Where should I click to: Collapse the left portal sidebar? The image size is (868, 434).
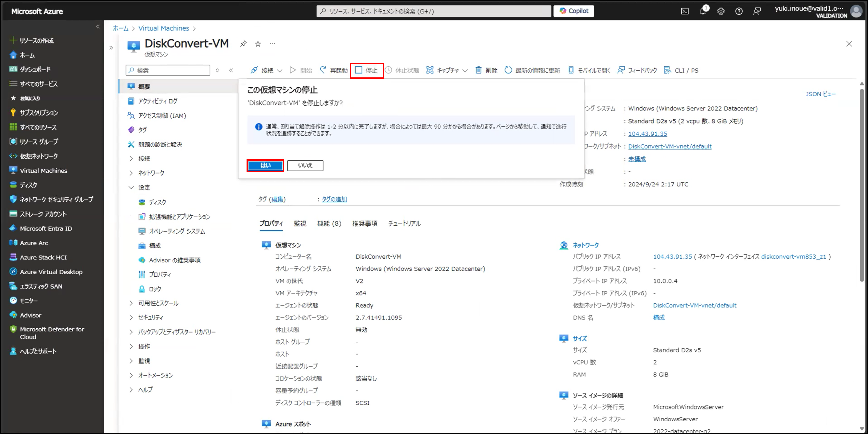pos(98,26)
